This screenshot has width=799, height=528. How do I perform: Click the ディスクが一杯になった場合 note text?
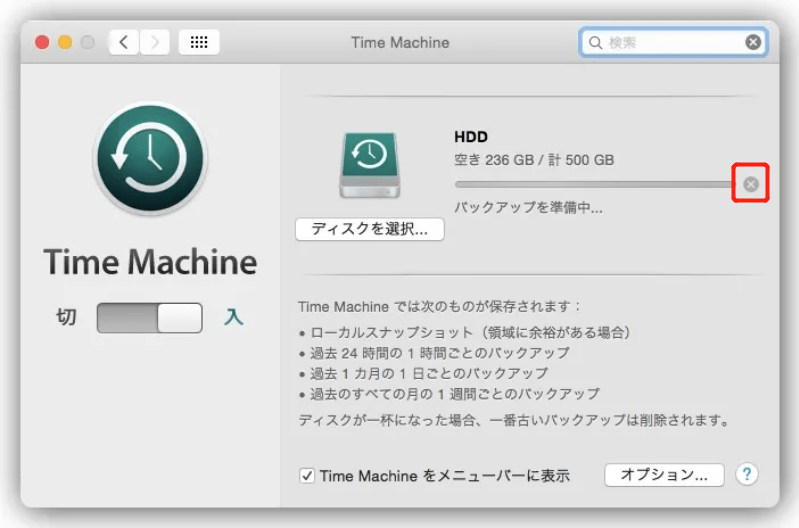(515, 420)
